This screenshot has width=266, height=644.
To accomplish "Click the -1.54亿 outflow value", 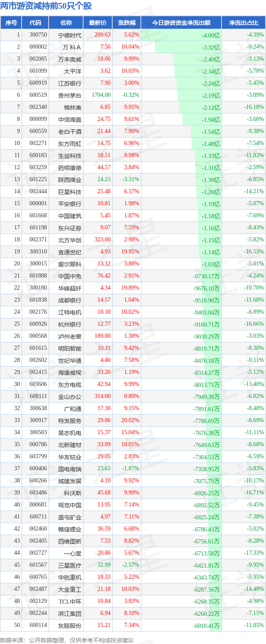I will (x=211, y=132).
